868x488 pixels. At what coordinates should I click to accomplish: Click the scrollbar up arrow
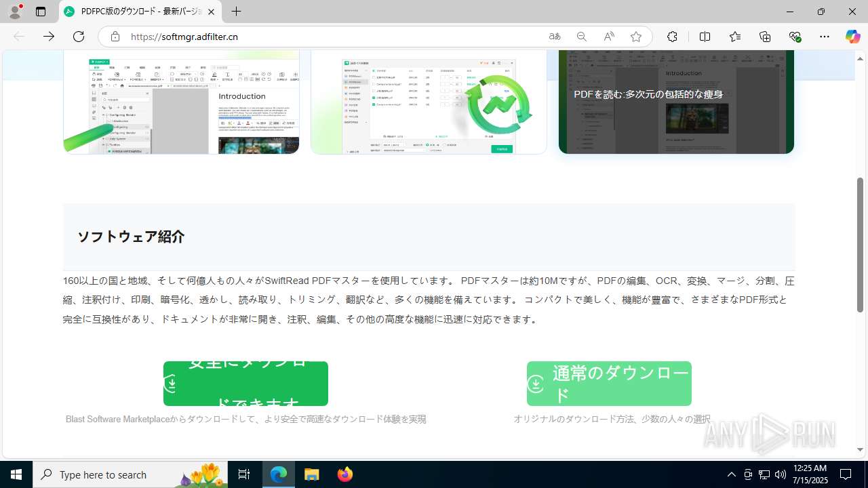[861, 58]
